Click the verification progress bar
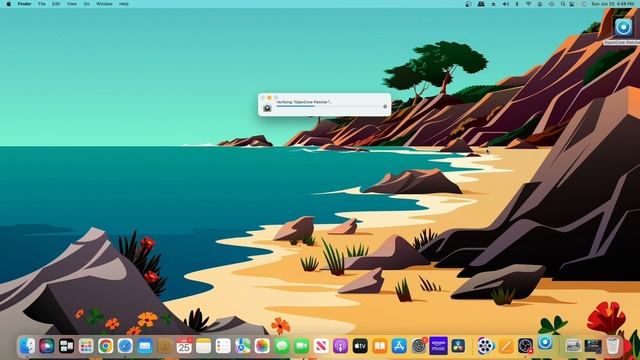This screenshot has width=640, height=360. tap(328, 107)
